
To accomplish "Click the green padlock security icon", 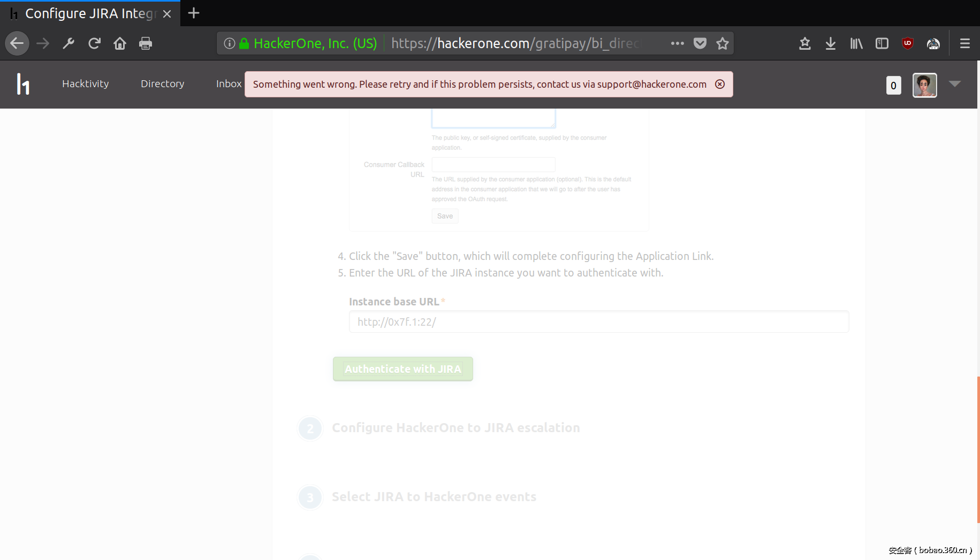I will [244, 43].
